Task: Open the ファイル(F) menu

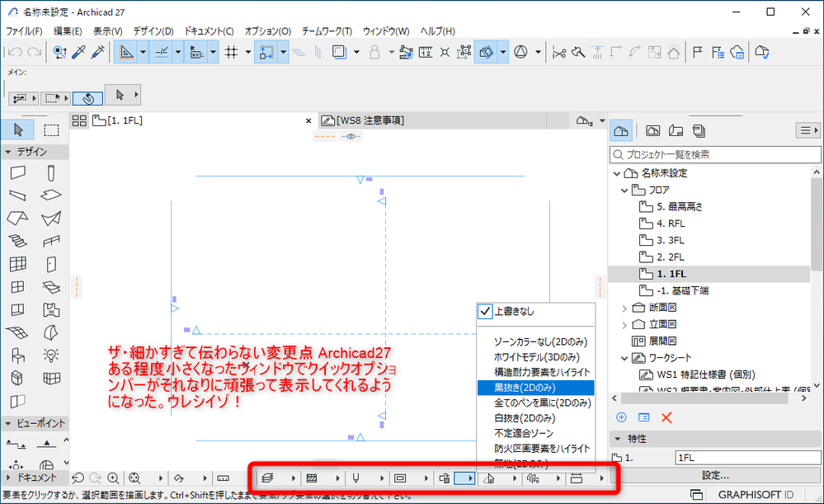Action: pos(24,31)
